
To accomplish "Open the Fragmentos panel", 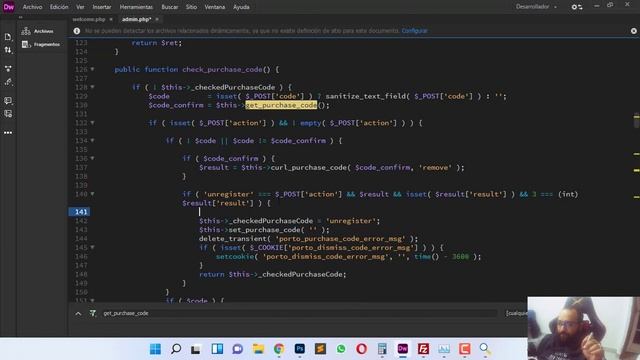I will tap(40, 44).
